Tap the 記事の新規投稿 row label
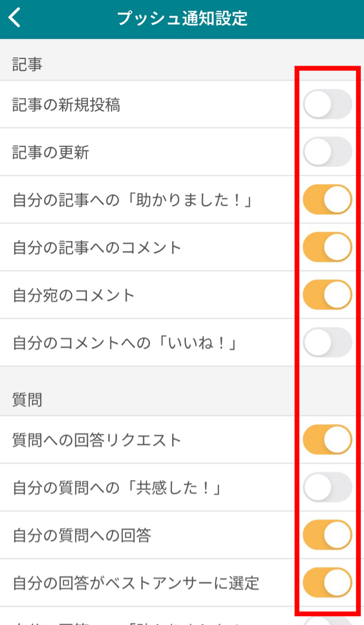Viewport: 364px width, 625px height. (x=66, y=105)
